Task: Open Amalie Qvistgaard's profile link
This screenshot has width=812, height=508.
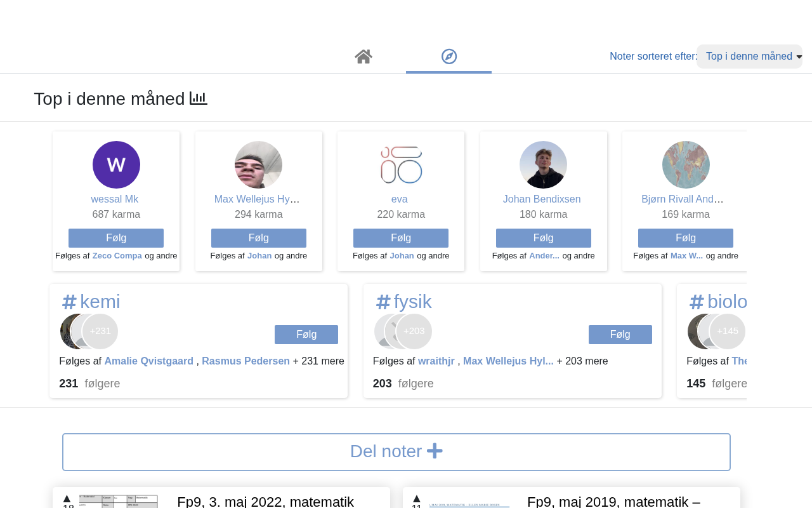Action: pos(149,361)
